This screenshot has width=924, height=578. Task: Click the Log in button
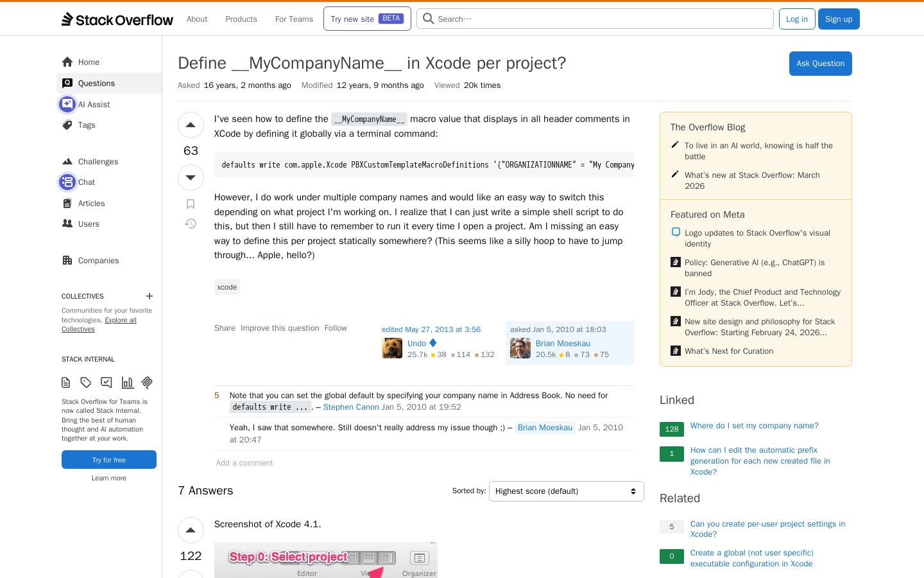click(797, 19)
